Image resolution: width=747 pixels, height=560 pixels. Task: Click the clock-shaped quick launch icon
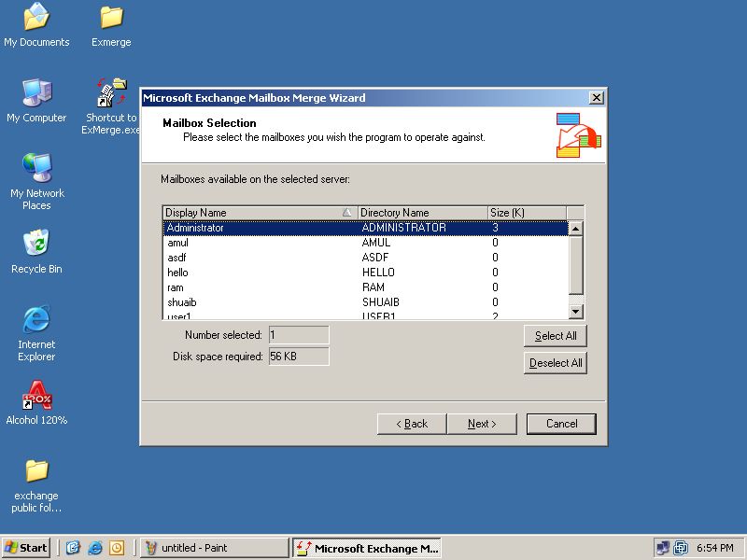[117, 548]
